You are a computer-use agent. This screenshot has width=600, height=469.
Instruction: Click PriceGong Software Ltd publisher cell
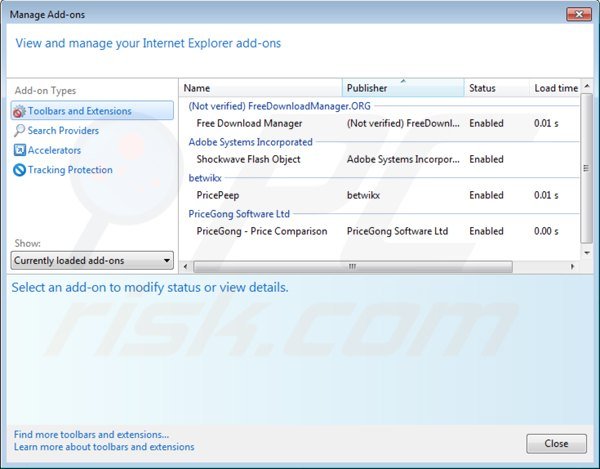[x=397, y=231]
